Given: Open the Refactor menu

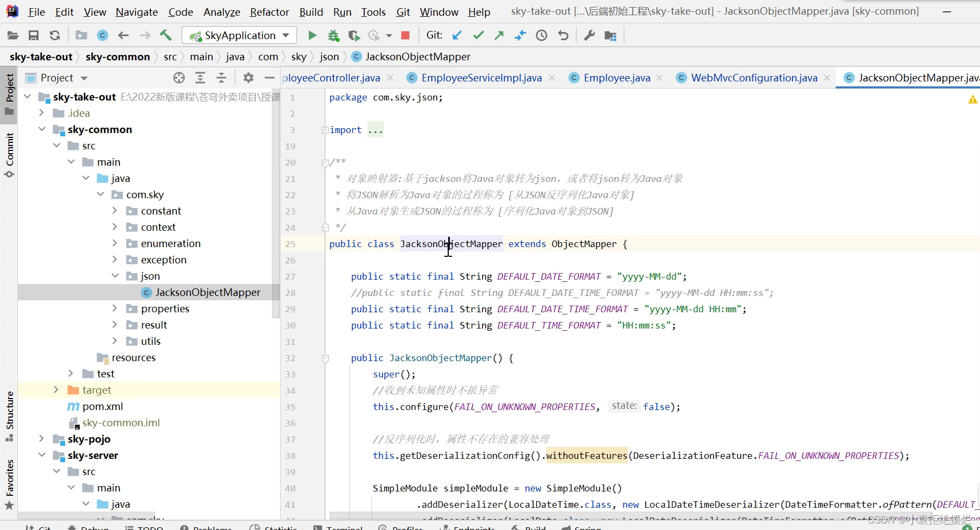Looking at the screenshot, I should pos(270,12).
